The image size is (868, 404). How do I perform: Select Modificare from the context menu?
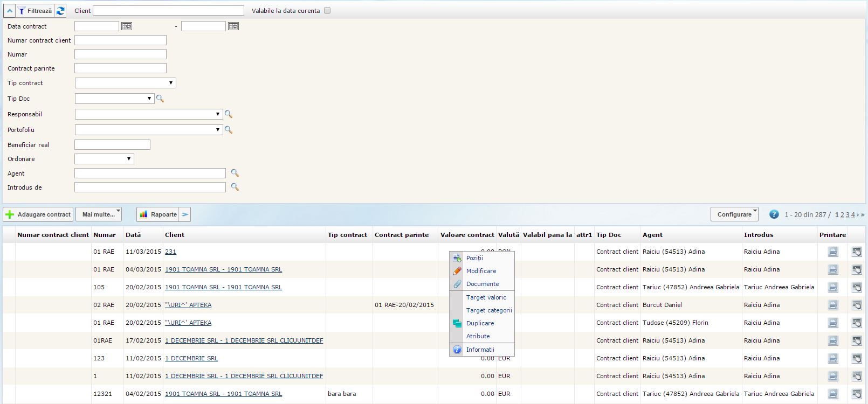481,271
